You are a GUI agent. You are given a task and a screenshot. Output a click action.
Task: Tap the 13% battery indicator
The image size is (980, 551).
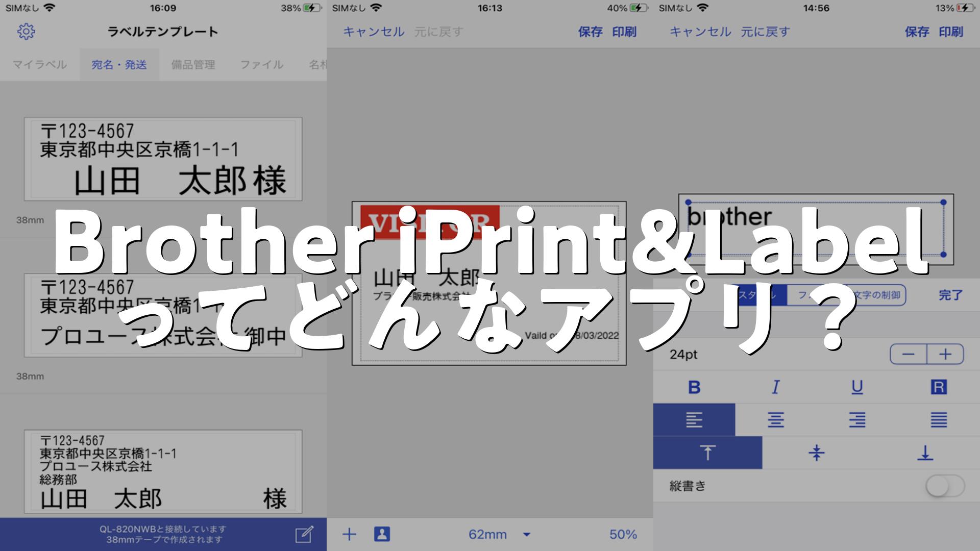(x=954, y=8)
